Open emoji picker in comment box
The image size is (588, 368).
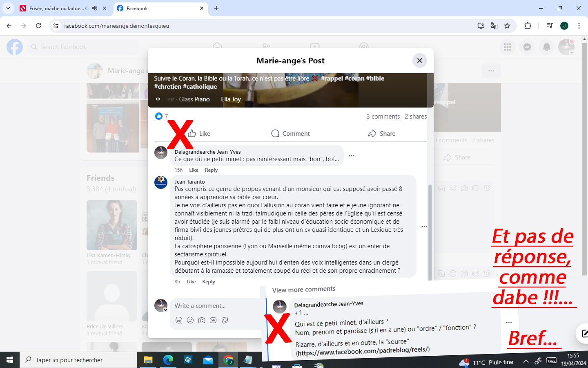(x=190, y=320)
